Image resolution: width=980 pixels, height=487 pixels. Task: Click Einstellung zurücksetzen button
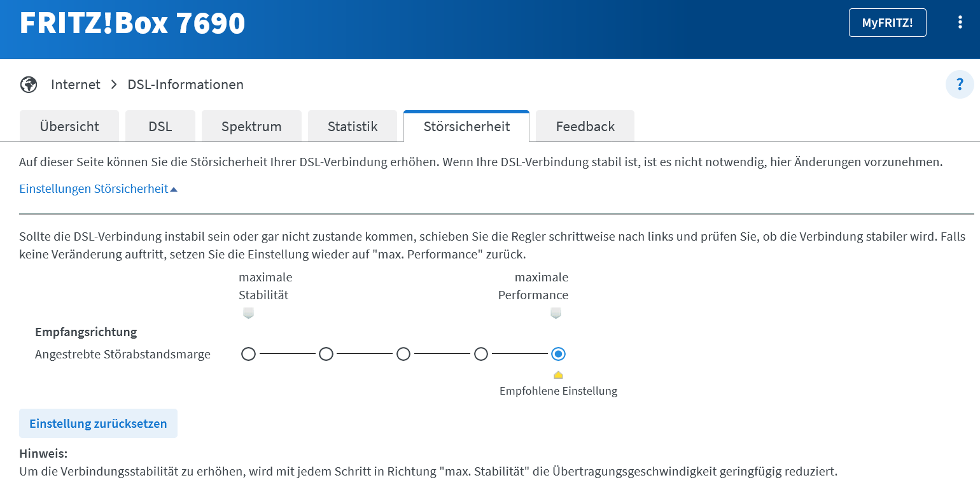(x=98, y=423)
